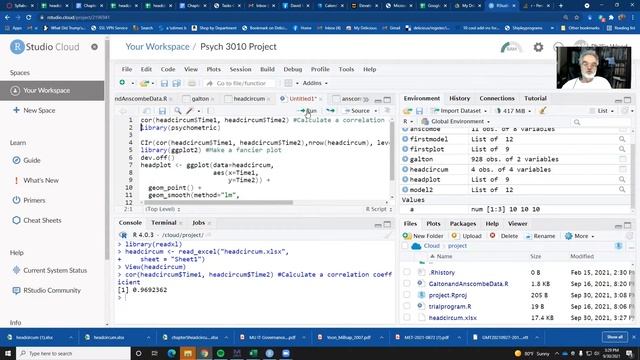This screenshot has width=640, height=360.
Task: Click the find/replace magnifier icon in editor
Action: [x=178, y=111]
